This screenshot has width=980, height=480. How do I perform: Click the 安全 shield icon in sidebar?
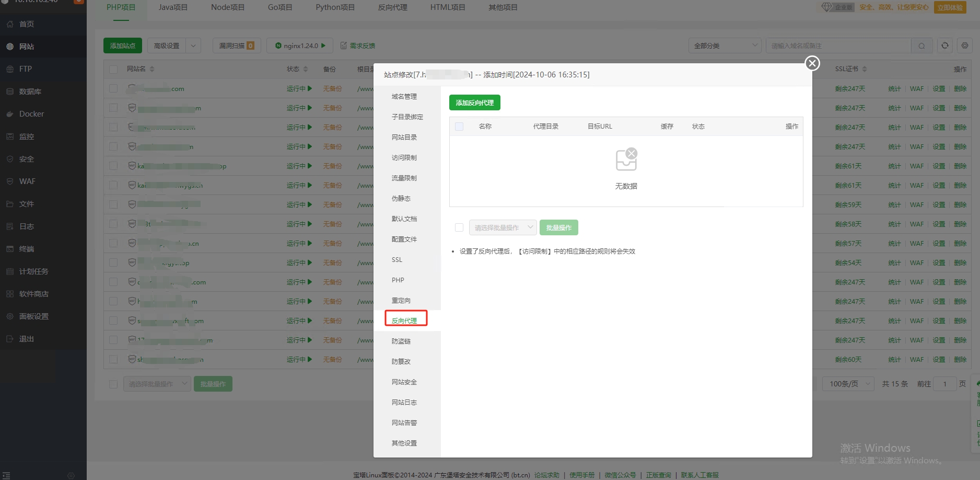click(x=10, y=159)
